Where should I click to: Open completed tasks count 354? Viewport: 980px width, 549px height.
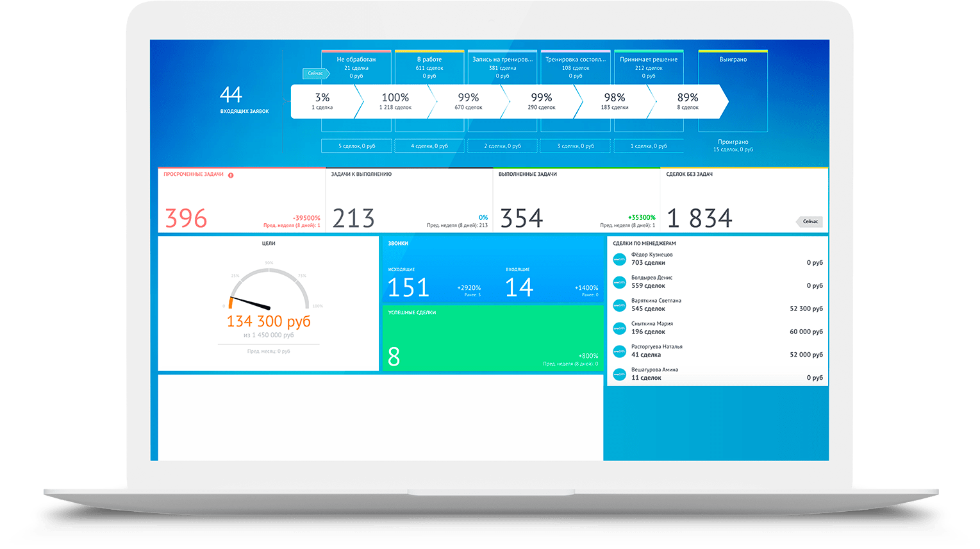521,219
